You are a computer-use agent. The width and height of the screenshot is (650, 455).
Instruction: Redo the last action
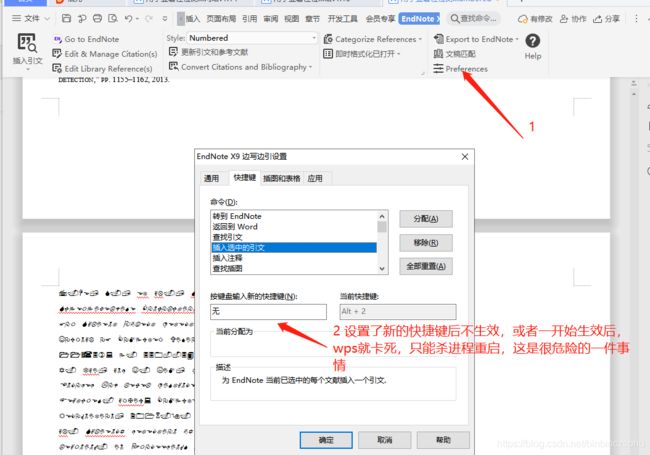[149, 18]
